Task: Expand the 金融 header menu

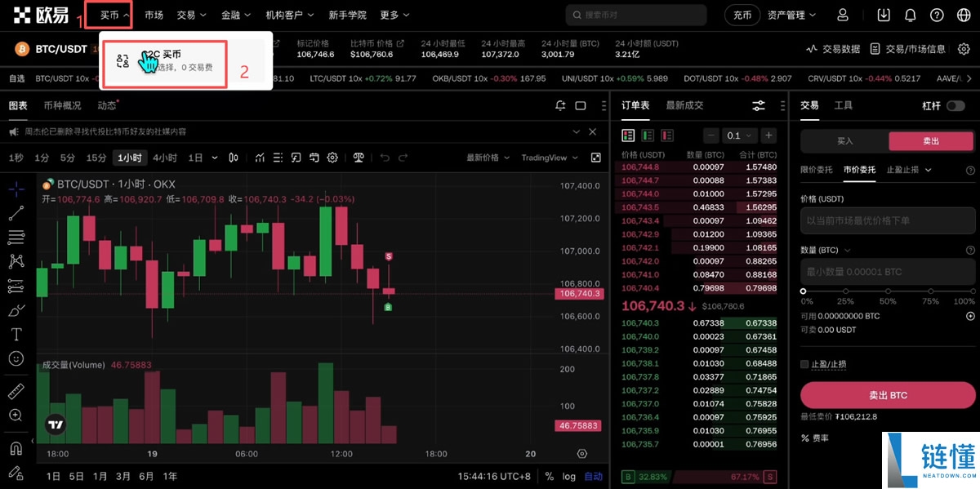Action: (x=236, y=15)
